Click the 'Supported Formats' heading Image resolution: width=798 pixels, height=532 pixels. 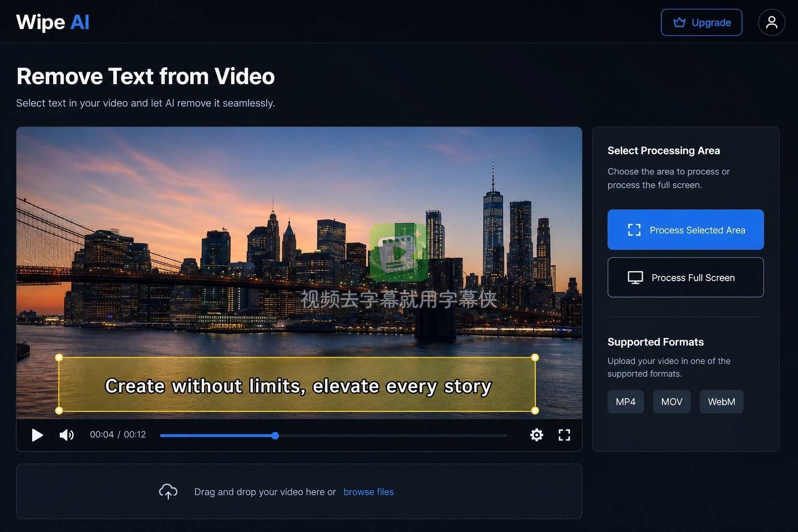click(656, 342)
